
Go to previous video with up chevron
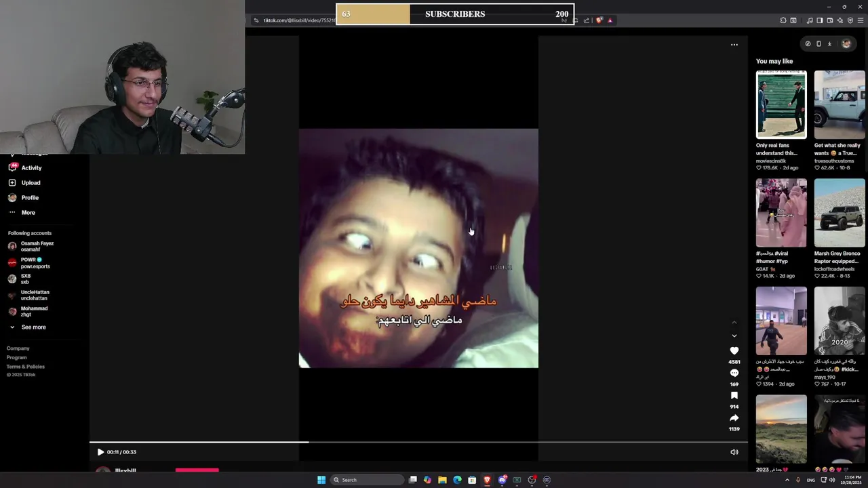pos(734,323)
